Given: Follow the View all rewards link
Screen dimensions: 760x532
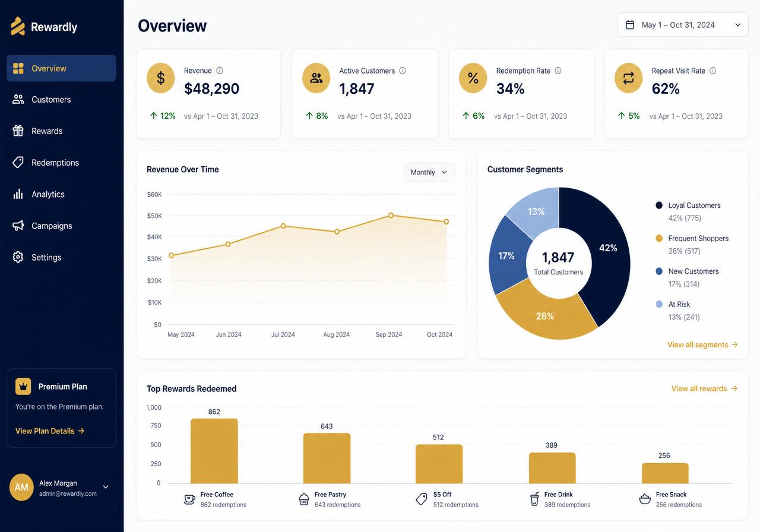Looking at the screenshot, I should coord(704,388).
